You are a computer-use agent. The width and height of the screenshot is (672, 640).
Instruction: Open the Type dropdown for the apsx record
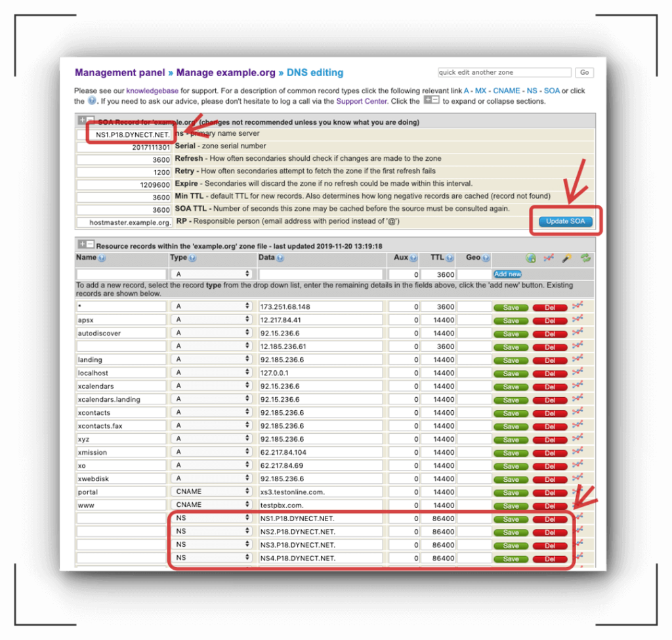(x=211, y=320)
